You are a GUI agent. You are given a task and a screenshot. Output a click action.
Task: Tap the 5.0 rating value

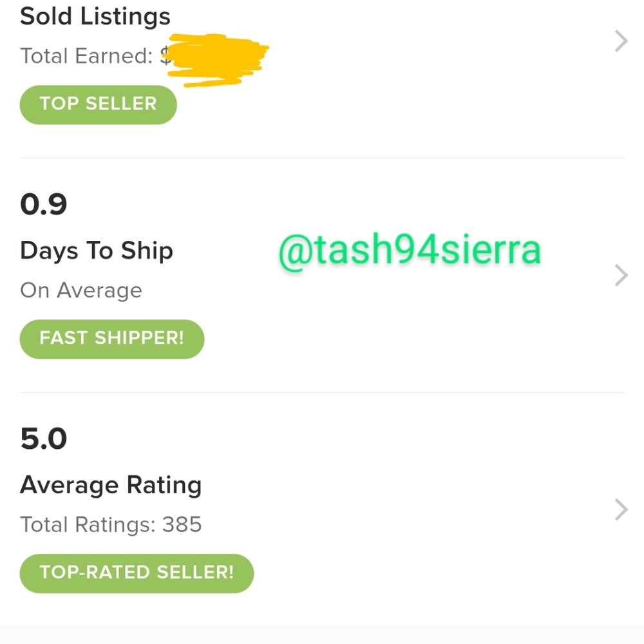pos(44,439)
